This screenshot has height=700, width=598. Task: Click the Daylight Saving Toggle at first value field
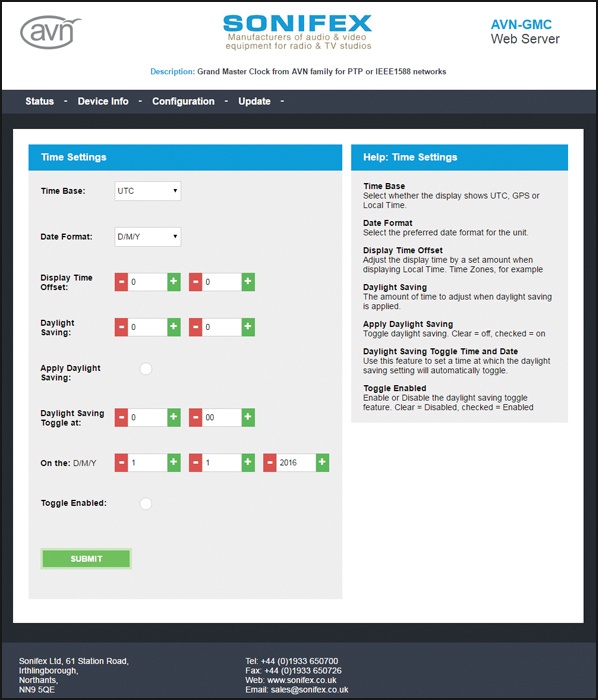pos(148,417)
